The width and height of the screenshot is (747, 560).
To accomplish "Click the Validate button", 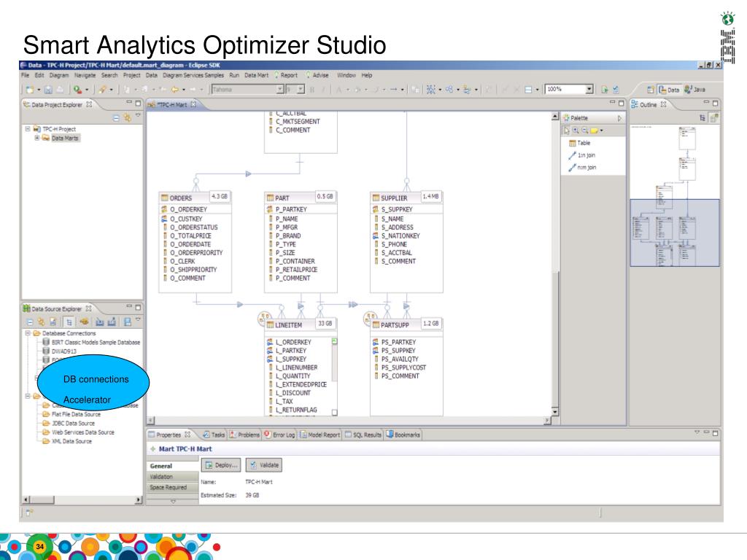I will click(x=263, y=465).
